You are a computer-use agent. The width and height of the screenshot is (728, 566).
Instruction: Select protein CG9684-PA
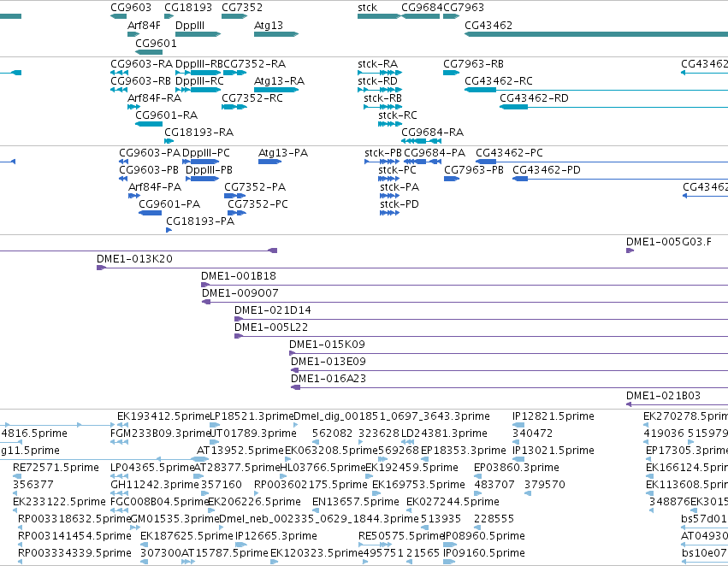(423, 162)
